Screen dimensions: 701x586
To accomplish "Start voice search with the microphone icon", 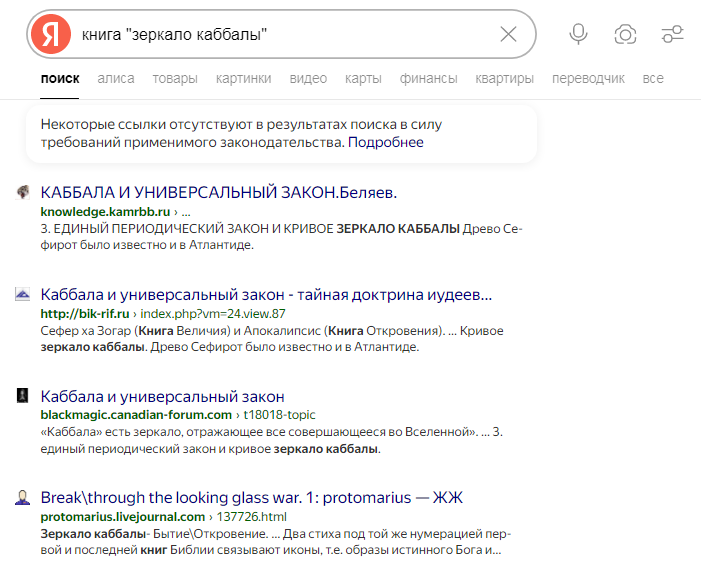I will [578, 34].
